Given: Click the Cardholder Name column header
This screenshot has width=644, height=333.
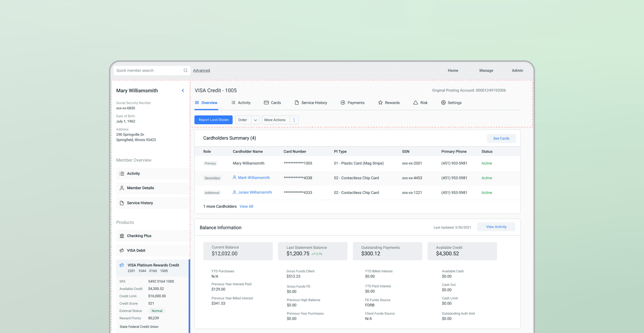Looking at the screenshot, I should pos(247,151).
